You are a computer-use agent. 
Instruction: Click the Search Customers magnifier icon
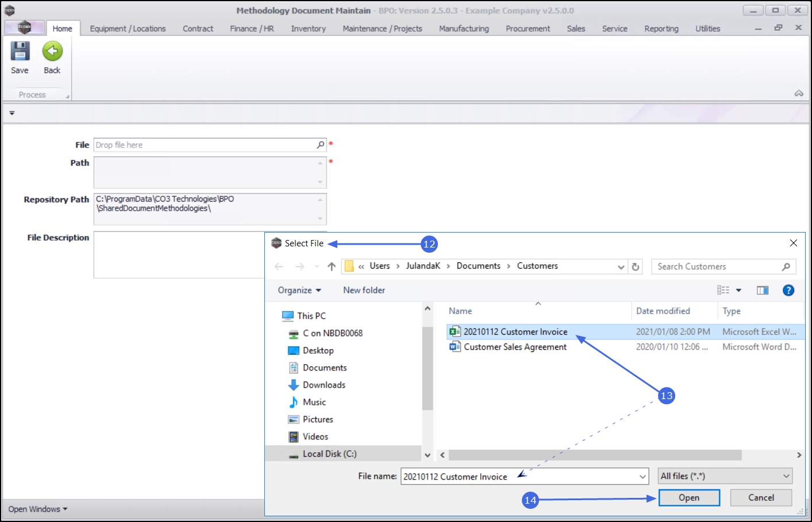(x=786, y=266)
